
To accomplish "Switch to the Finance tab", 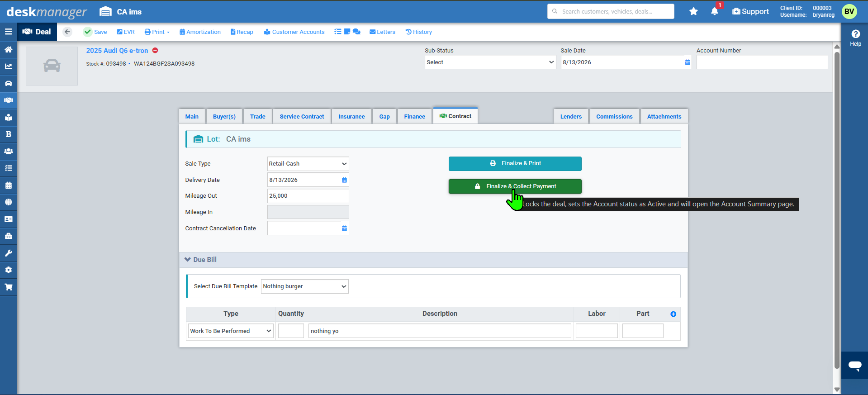I will [x=415, y=116].
